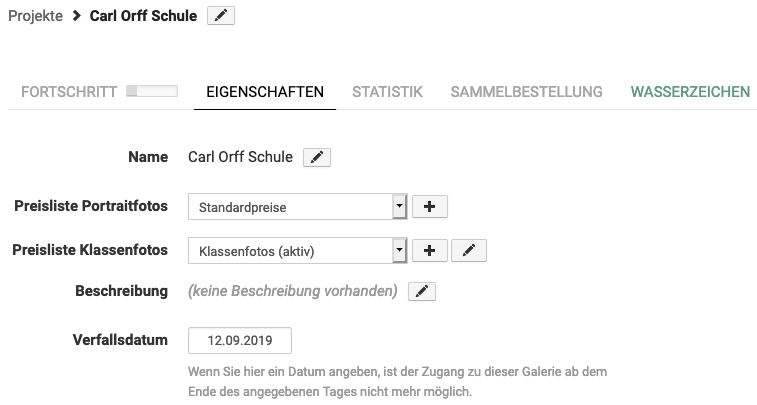
Task: Open the Wasserzeichen tab
Action: click(690, 92)
